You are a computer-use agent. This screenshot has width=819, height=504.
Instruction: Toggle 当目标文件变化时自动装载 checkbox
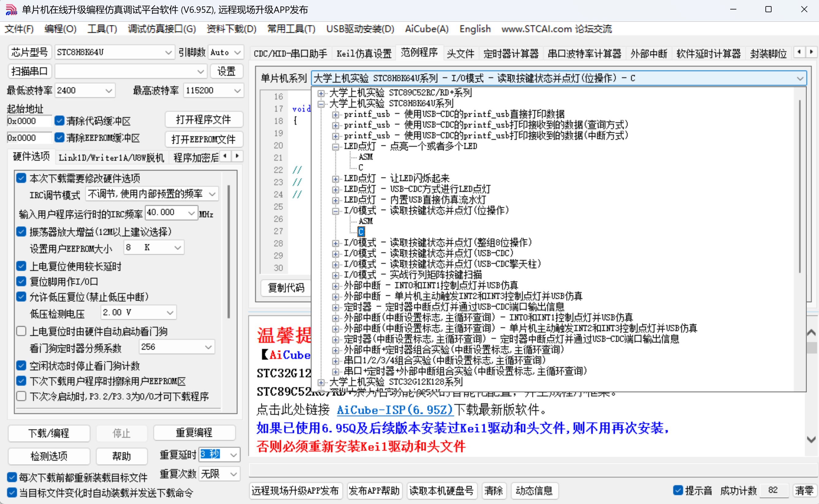pos(12,492)
